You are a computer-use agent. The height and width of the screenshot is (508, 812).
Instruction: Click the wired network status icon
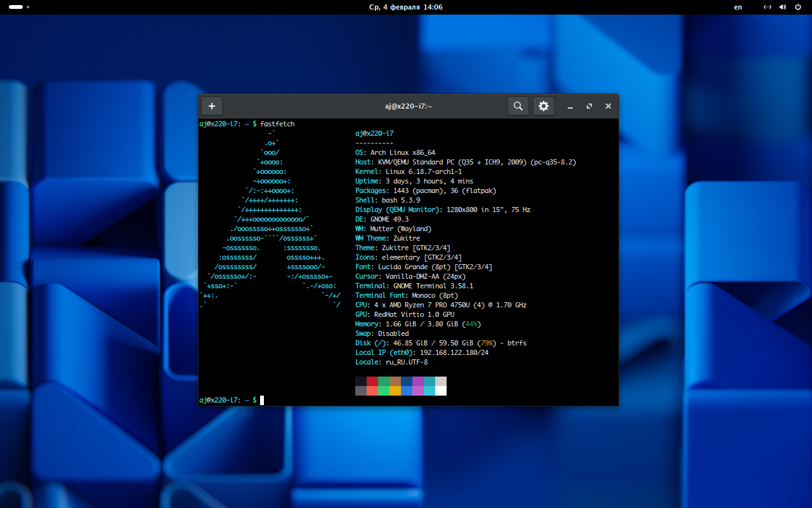click(x=767, y=7)
